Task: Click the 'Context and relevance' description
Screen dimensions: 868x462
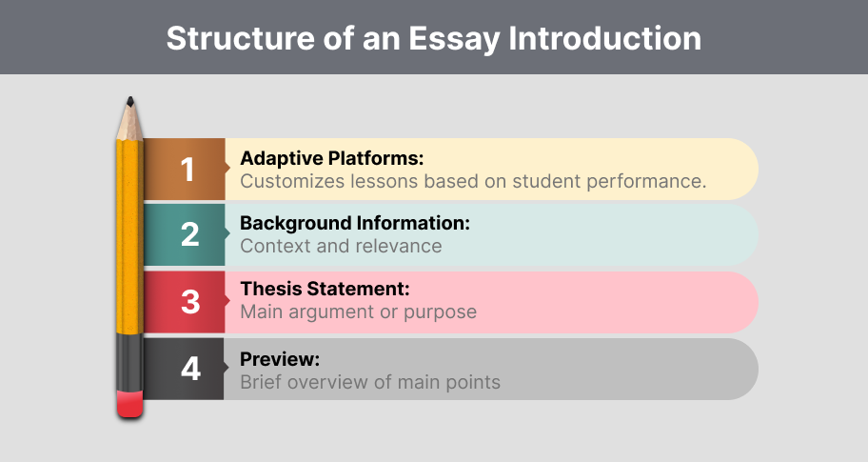Action: [341, 246]
